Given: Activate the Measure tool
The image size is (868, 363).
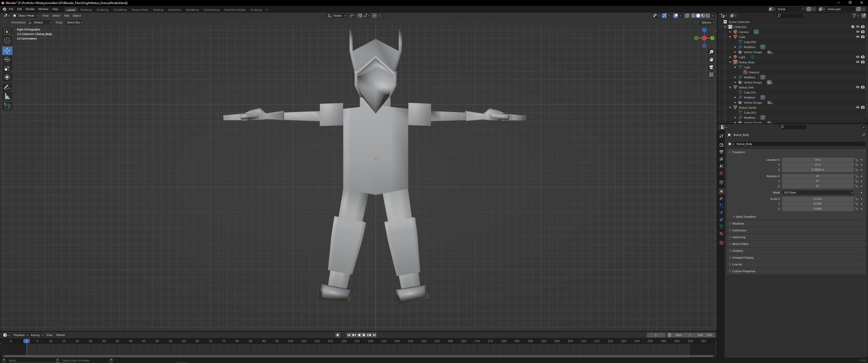Looking at the screenshot, I should 7,97.
